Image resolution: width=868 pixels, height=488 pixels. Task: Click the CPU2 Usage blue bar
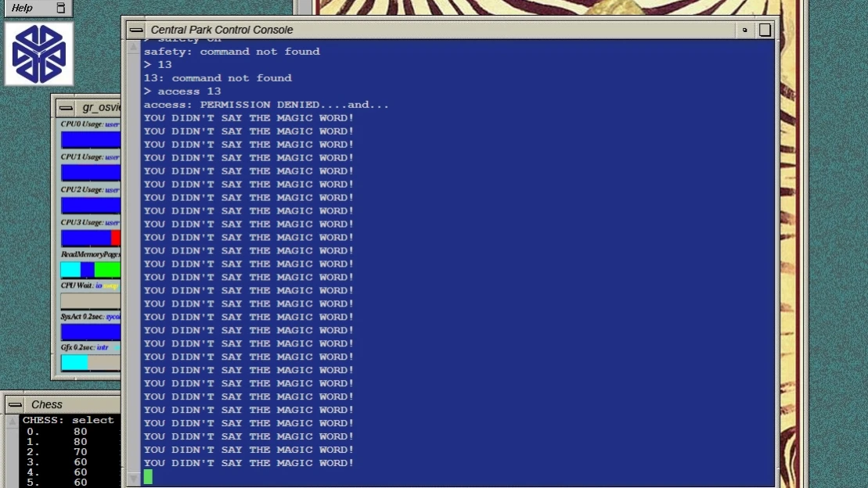coord(91,205)
